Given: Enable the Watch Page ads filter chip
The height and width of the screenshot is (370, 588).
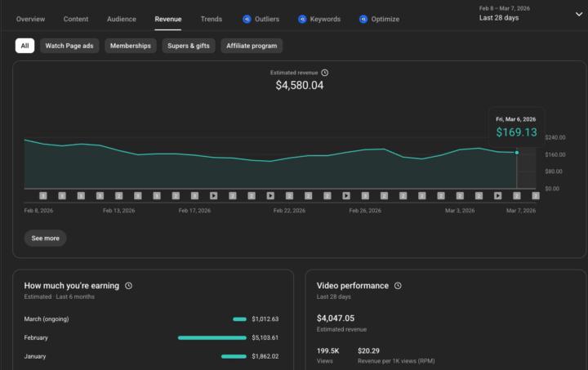Looking at the screenshot, I should (x=69, y=46).
